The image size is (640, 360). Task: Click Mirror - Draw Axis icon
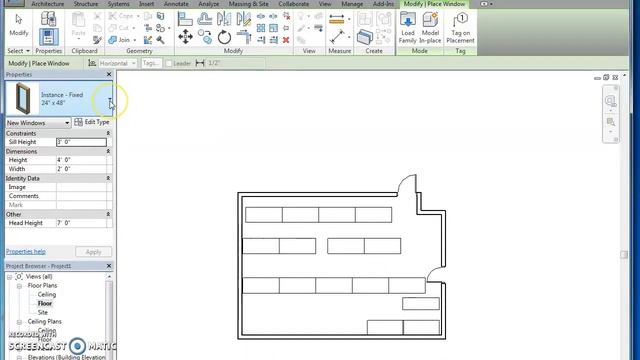click(x=243, y=19)
